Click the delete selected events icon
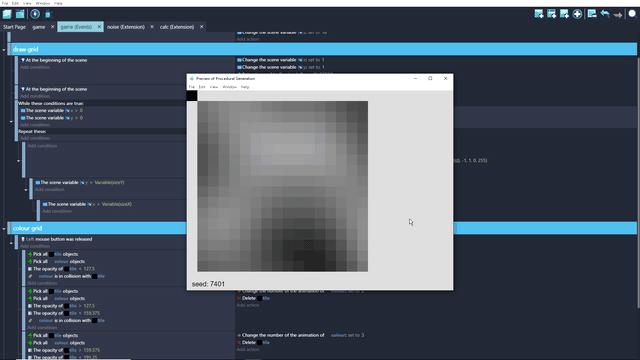This screenshot has width=640, height=360. point(592,14)
